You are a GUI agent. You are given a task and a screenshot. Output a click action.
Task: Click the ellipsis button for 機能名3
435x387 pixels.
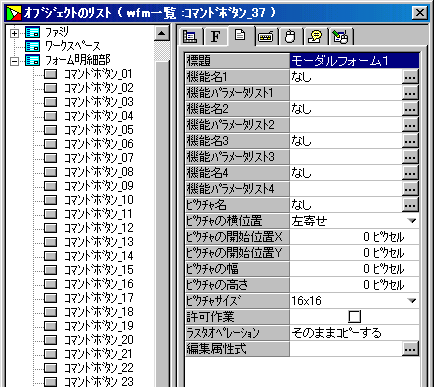[x=410, y=141]
